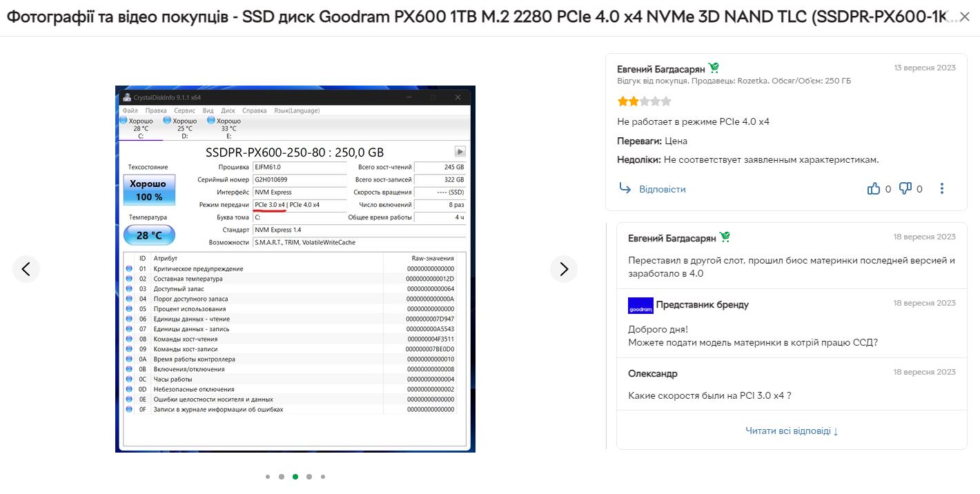Click the thumbs up like icon
The width and height of the screenshot is (980, 494).
pos(874,188)
